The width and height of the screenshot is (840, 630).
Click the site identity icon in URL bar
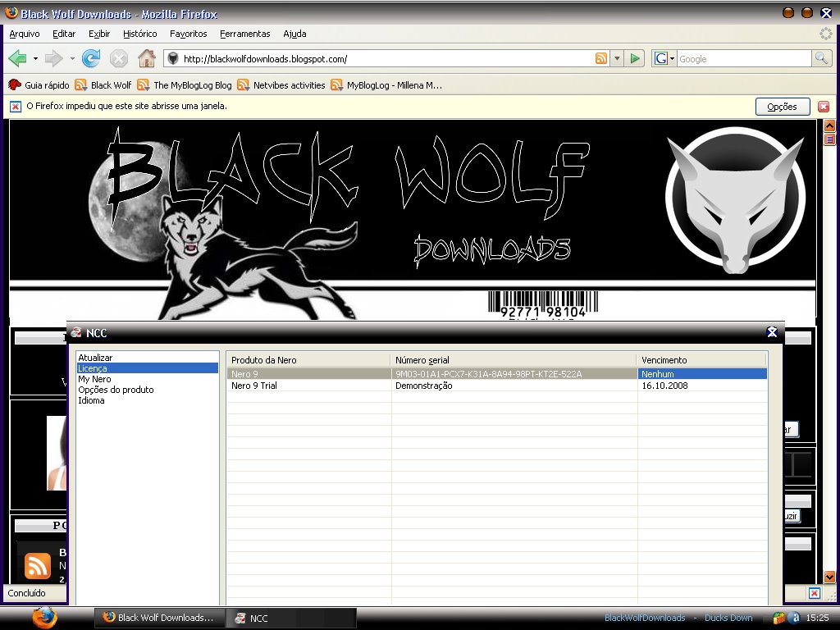click(x=172, y=58)
